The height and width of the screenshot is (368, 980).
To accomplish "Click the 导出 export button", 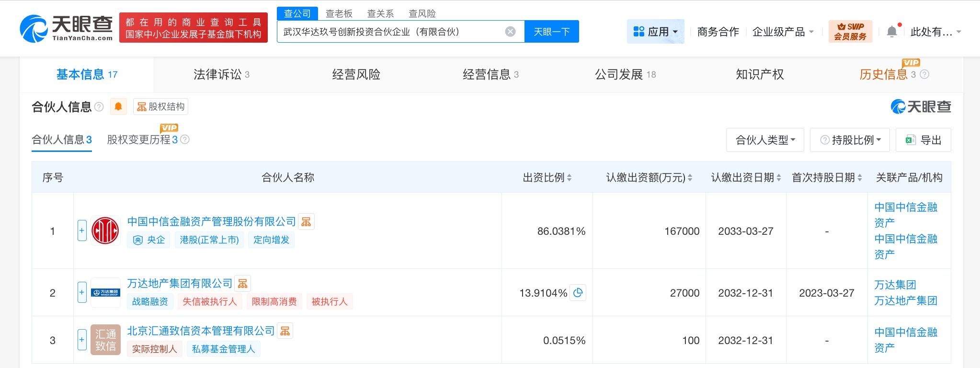I will click(923, 140).
